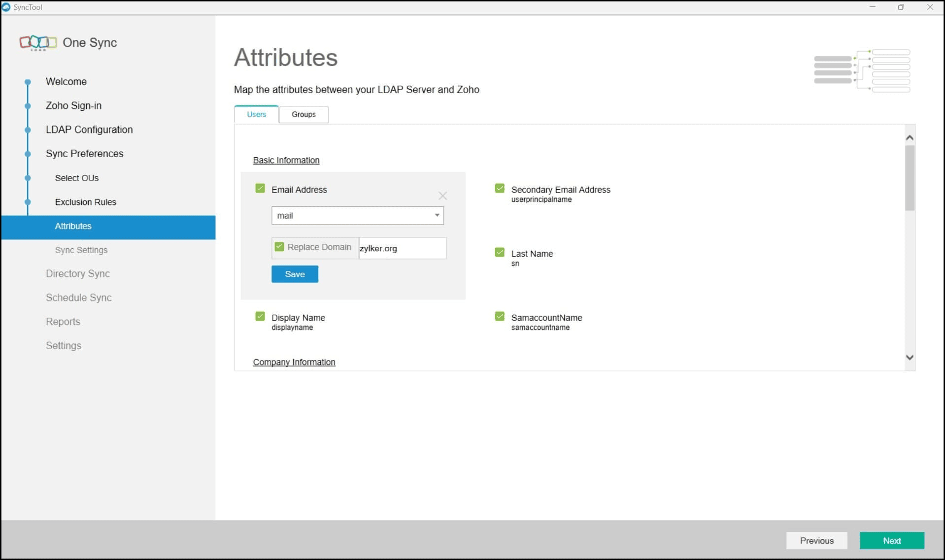The image size is (945, 560).
Task: Uncheck the Secondary Email Address checkbox
Action: [x=500, y=189]
